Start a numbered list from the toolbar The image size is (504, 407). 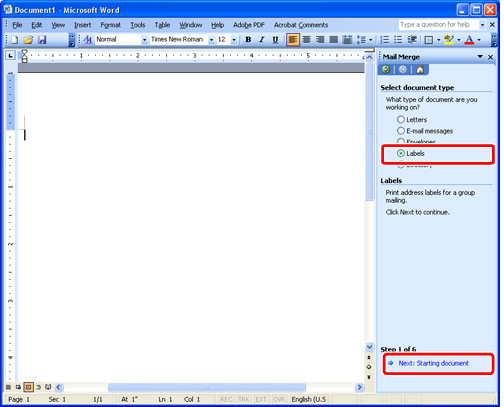click(385, 40)
